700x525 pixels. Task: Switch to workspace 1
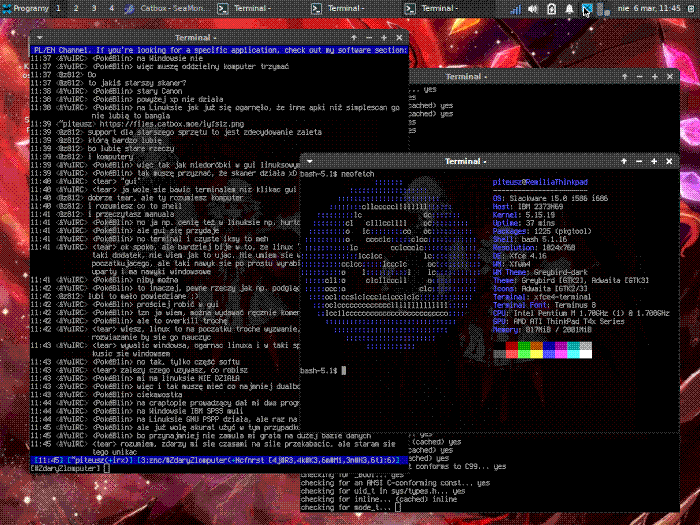58,8
